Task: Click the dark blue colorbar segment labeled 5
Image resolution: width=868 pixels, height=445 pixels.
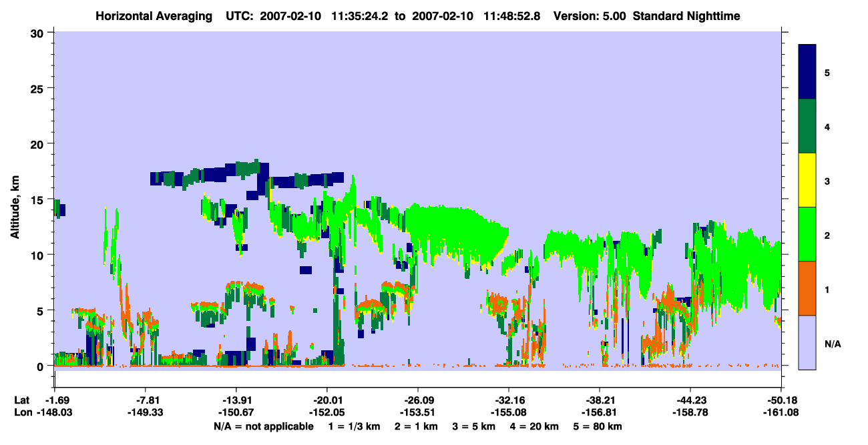Action: (x=807, y=71)
